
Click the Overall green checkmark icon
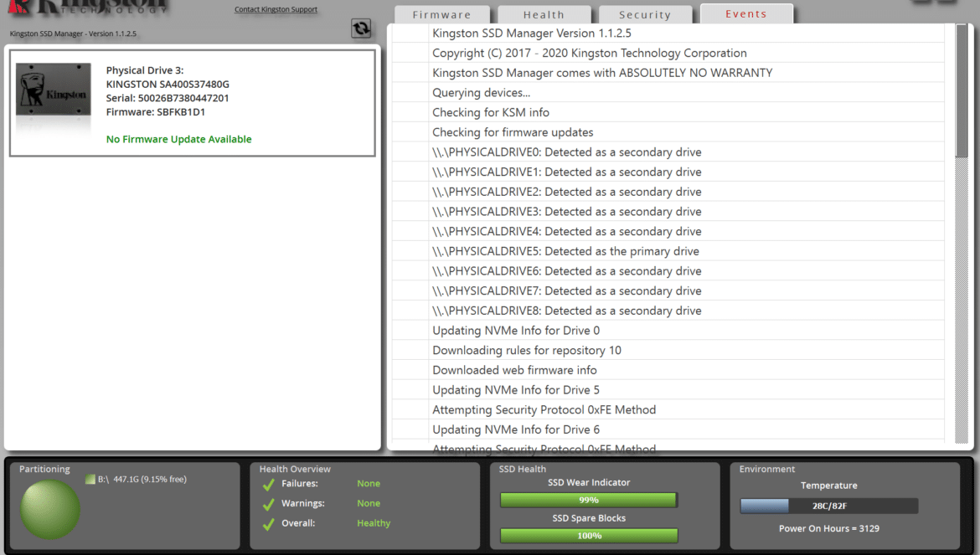(269, 524)
